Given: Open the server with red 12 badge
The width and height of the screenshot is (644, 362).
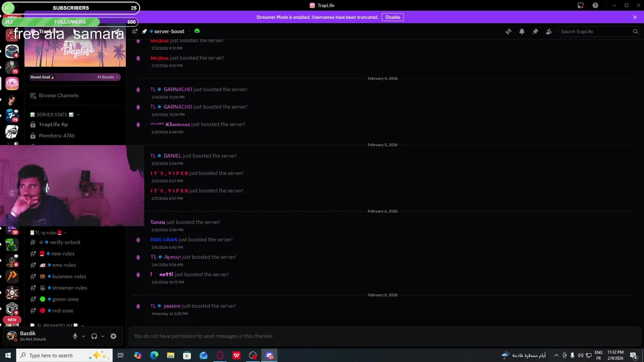Looking at the screenshot, I should point(12,230).
